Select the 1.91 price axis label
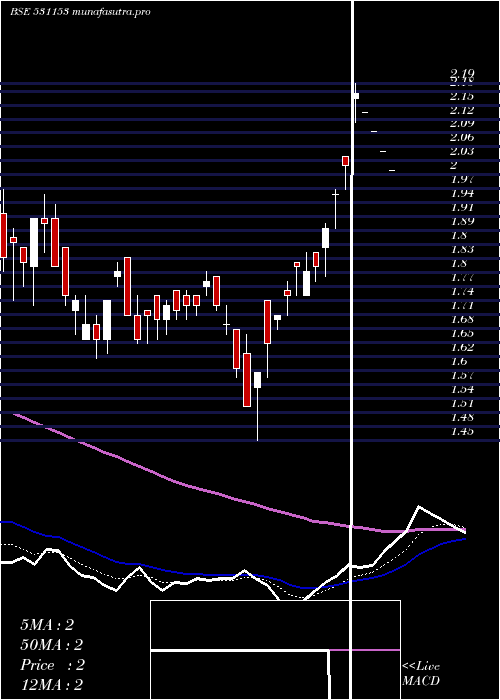The image size is (500, 700). tap(462, 208)
